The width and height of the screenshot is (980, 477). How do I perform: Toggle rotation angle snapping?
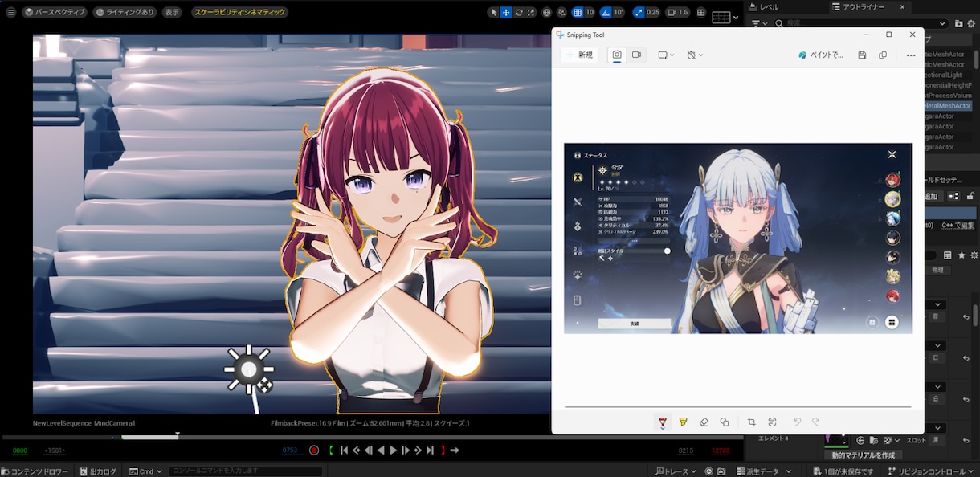pyautogui.click(x=606, y=13)
